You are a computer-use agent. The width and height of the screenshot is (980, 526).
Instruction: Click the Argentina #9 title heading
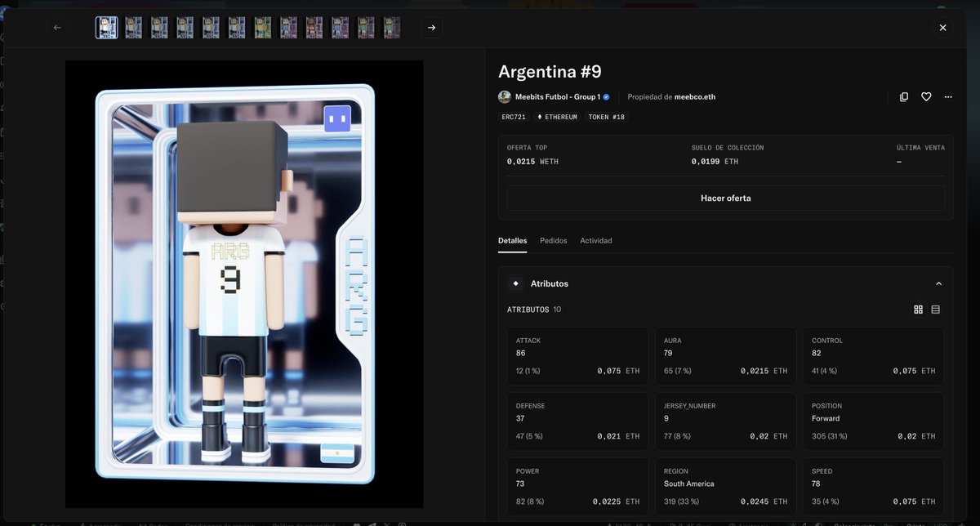point(550,71)
